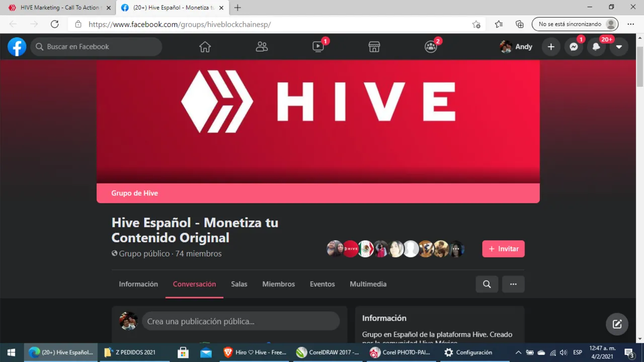The width and height of the screenshot is (644, 362).
Task: Reload the page
Action: pos(55,24)
